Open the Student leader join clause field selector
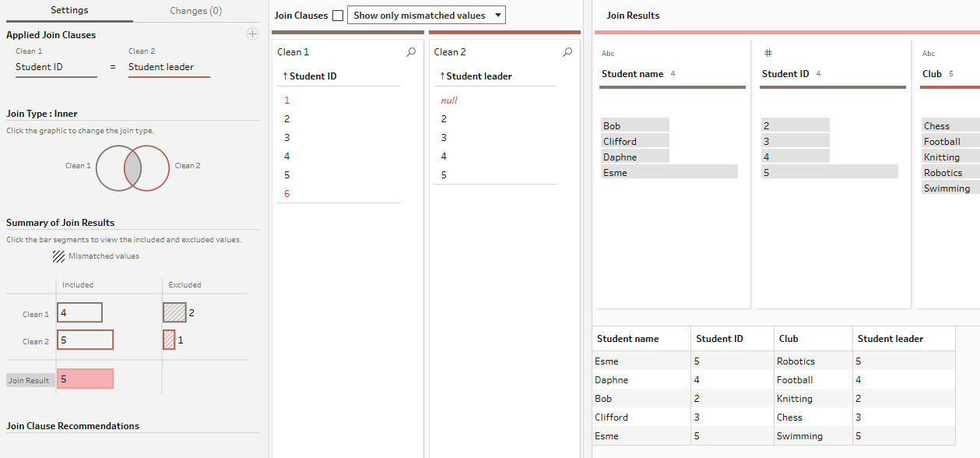This screenshot has width=980, height=458. pyautogui.click(x=168, y=67)
